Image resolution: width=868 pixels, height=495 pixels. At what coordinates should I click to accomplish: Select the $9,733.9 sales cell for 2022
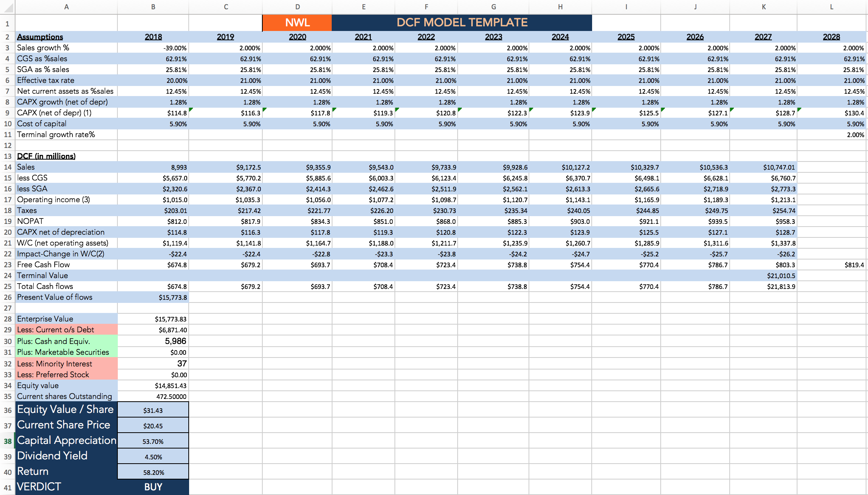tap(426, 167)
